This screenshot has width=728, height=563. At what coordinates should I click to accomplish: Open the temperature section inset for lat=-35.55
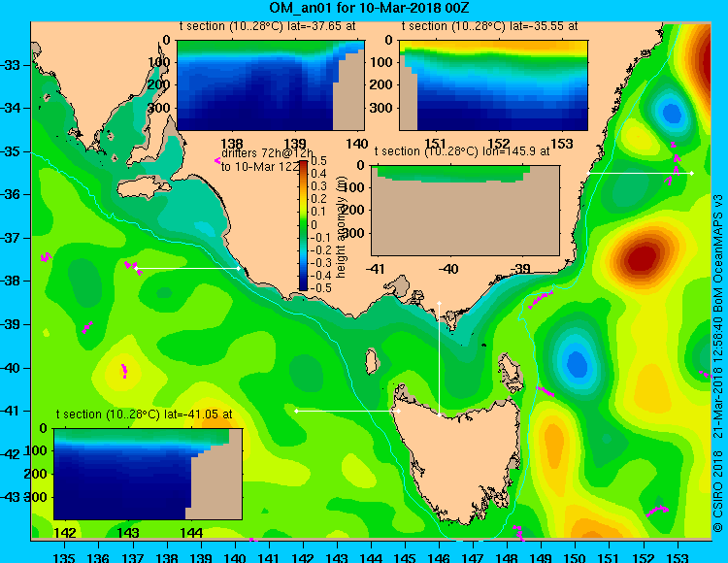[493, 85]
